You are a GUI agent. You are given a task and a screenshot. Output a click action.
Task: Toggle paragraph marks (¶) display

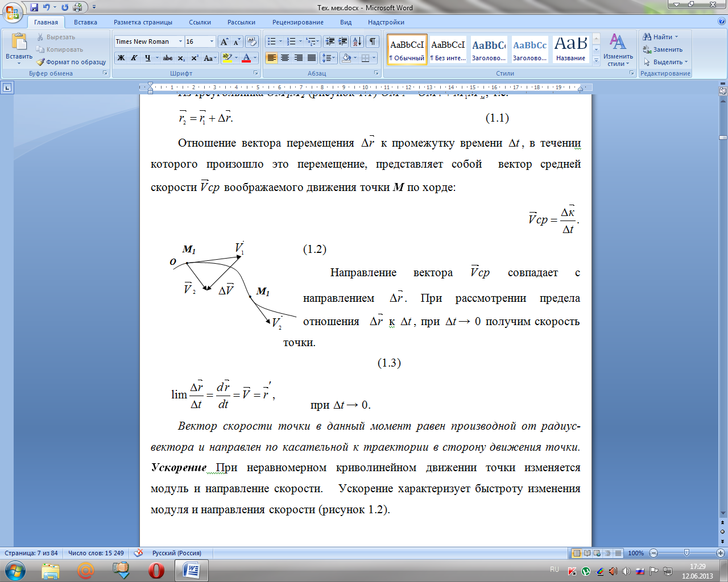[x=373, y=41]
